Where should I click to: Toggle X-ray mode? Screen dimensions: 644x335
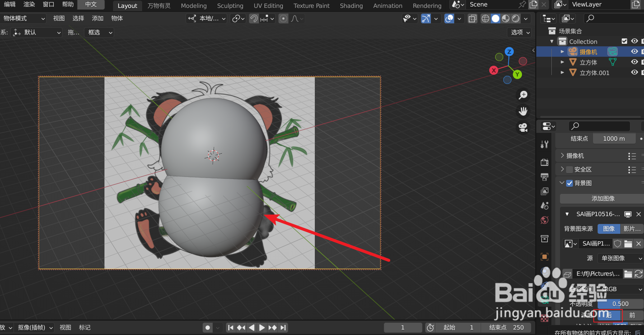point(472,19)
